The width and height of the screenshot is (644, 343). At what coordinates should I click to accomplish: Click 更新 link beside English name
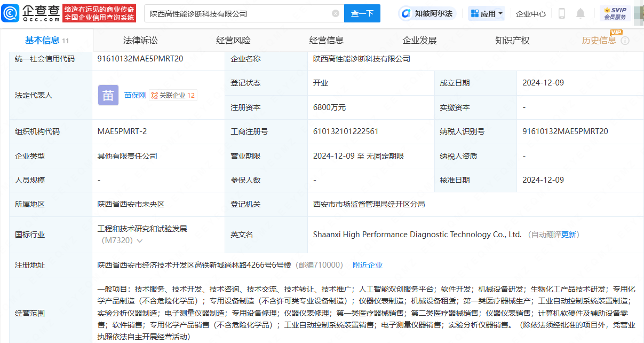pyautogui.click(x=569, y=235)
